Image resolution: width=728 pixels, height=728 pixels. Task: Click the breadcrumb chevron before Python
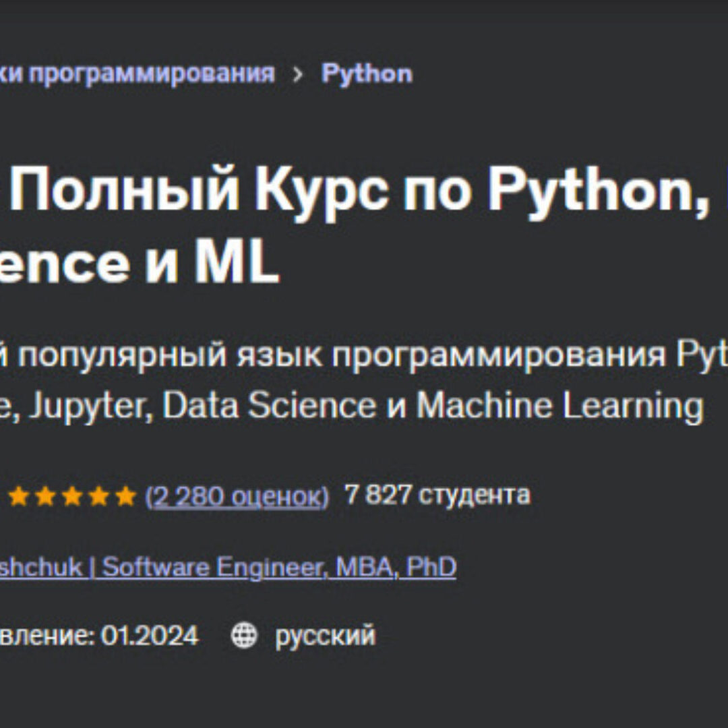[x=298, y=74]
